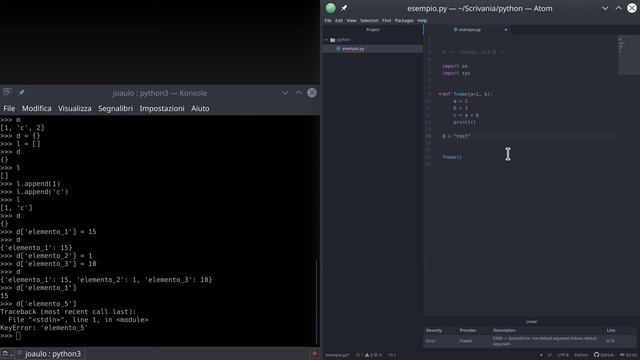Change UTF-8 encoding in status bar
Viewport: 640px width, 360px height.
[563, 355]
